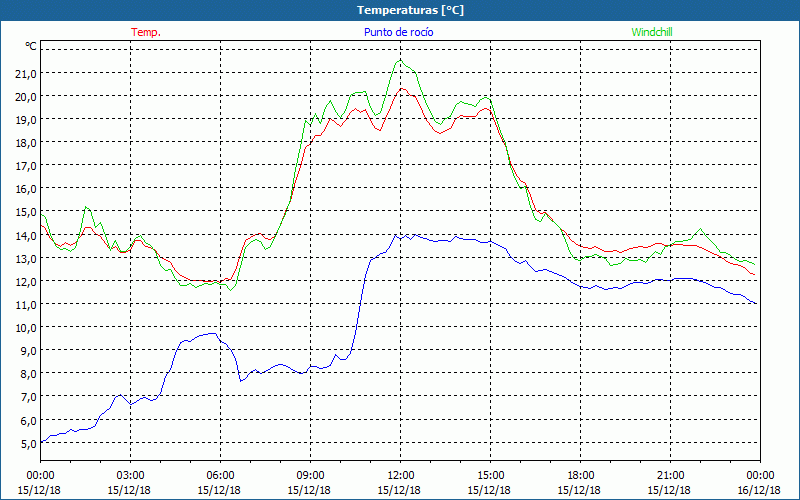Click the 09:00 time axis label
Screen dimensions: 800x500
pos(310,476)
